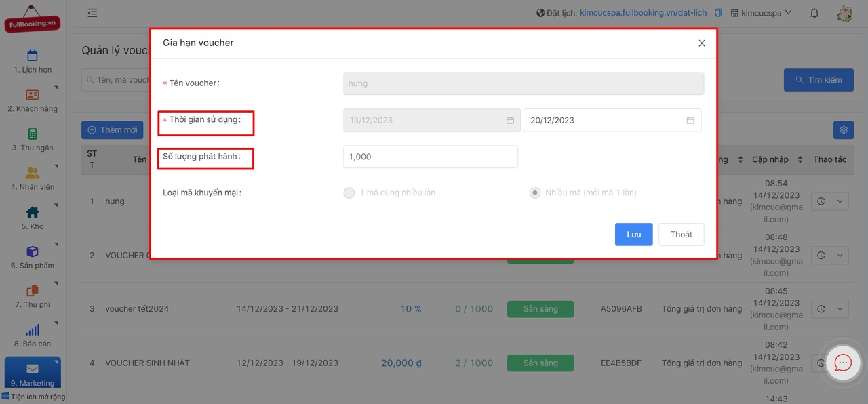Select the '1 mã dùng nhiều lần' radio option

click(x=349, y=193)
